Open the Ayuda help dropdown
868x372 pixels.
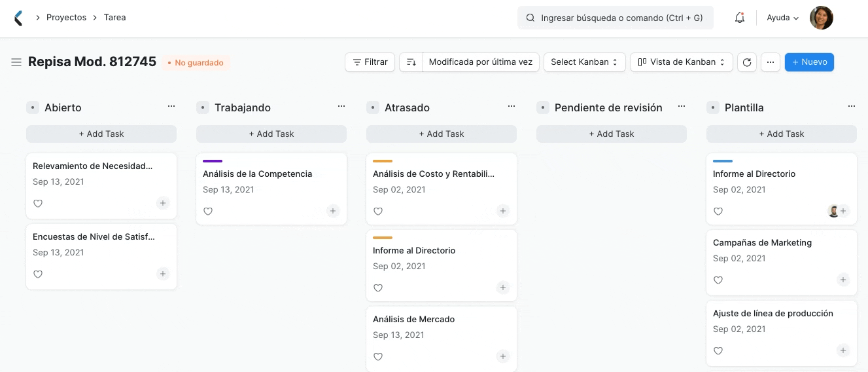[783, 18]
